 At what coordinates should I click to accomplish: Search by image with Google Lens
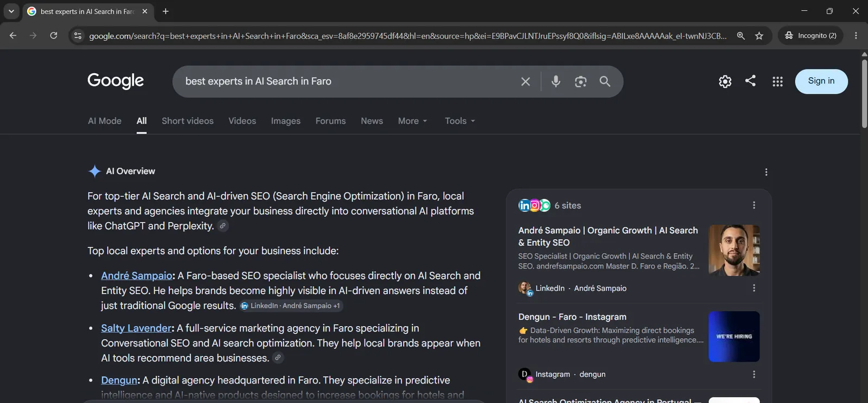tap(580, 81)
